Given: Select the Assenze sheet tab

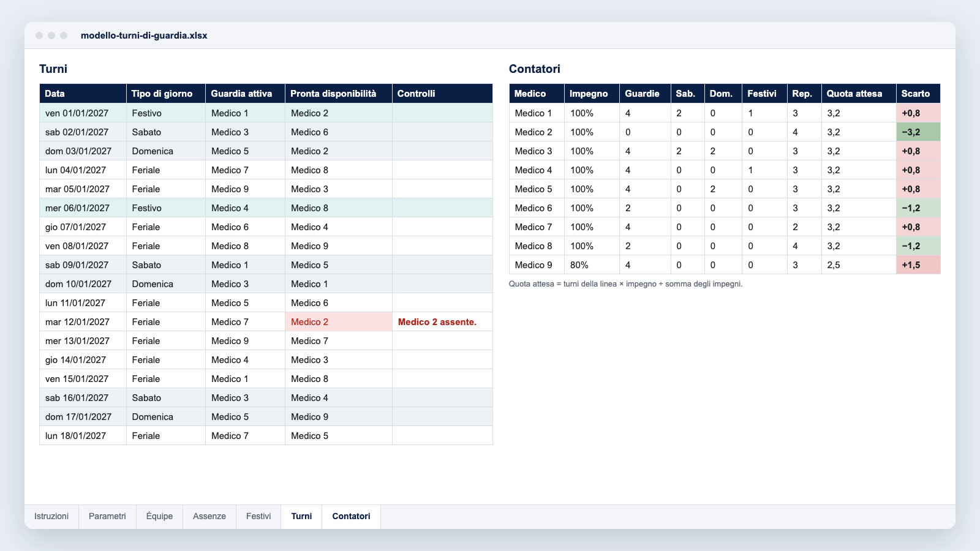Looking at the screenshot, I should [209, 516].
